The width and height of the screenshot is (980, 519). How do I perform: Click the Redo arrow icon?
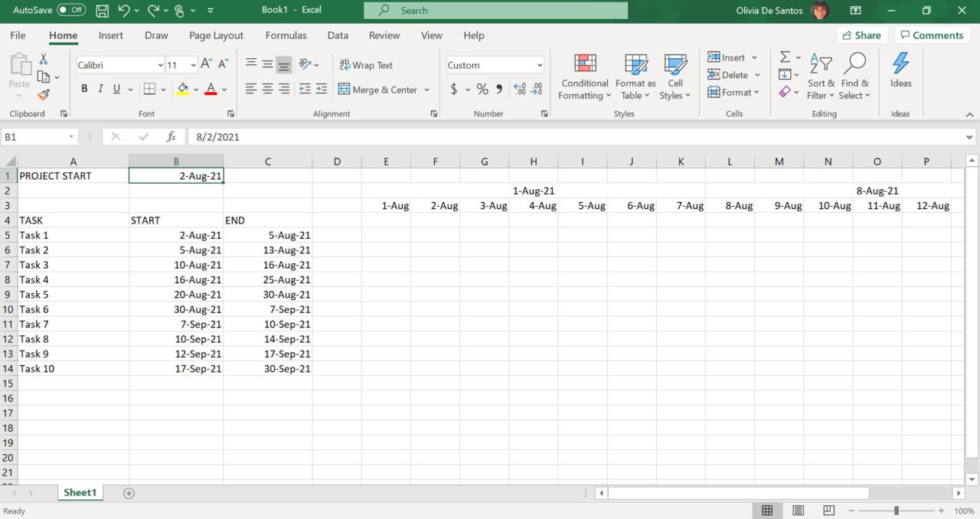click(153, 11)
